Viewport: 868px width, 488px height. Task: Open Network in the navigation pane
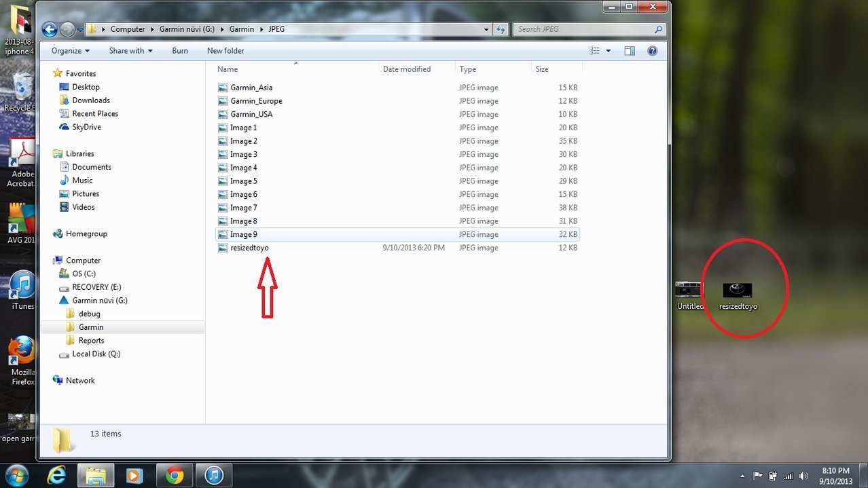(80, 381)
